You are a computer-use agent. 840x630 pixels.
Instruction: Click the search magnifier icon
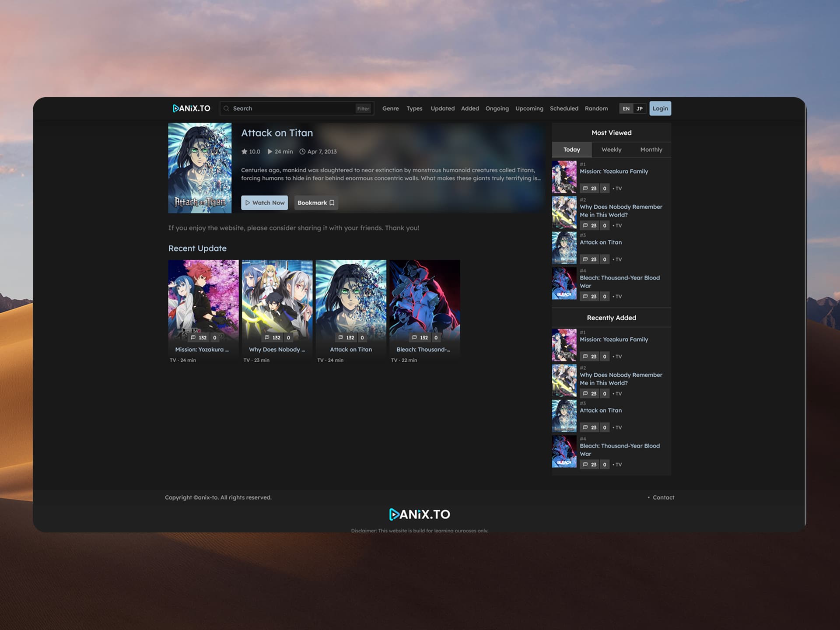pyautogui.click(x=226, y=108)
